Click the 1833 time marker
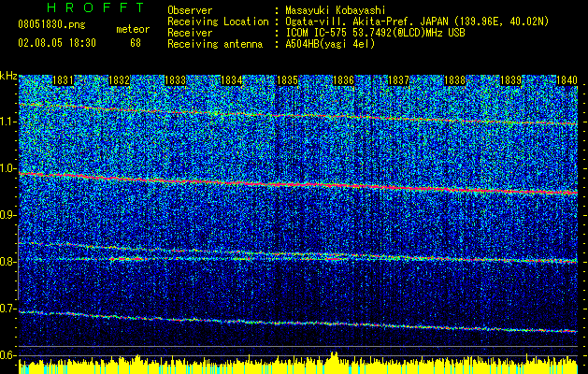Image resolution: width=588 pixels, height=374 pixels. pyautogui.click(x=175, y=80)
